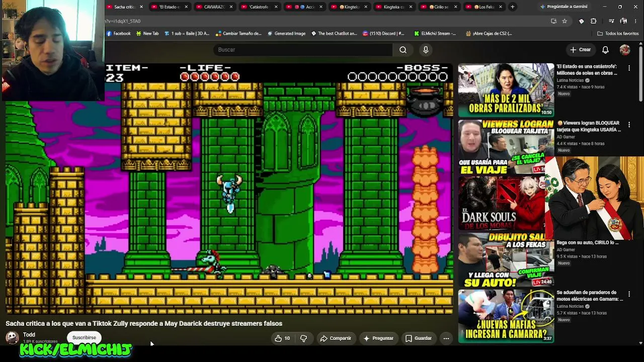Close the 'CAVIARAZO' tab
Image resolution: width=644 pixels, height=362 pixels.
coord(231,7)
